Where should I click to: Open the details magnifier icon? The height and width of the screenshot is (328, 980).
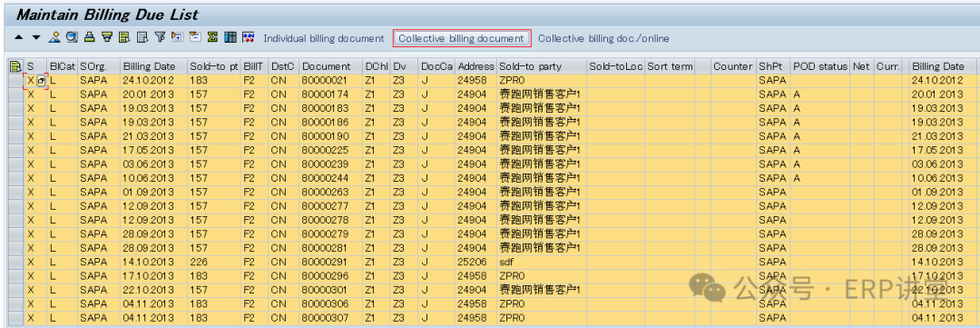(x=72, y=37)
